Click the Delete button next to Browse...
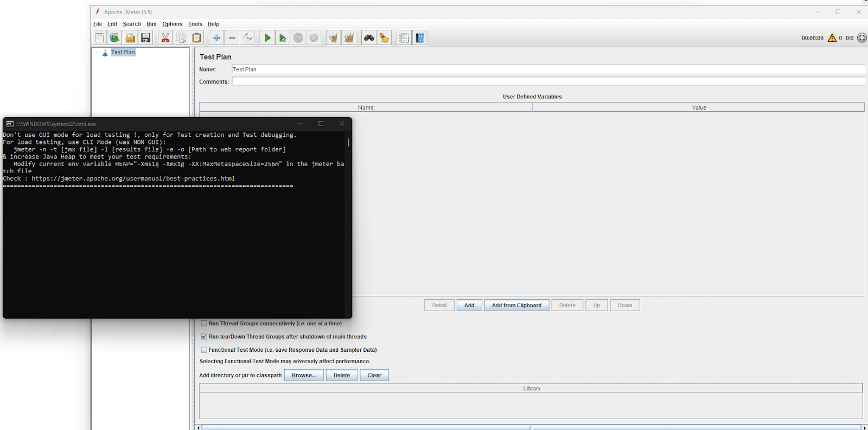 click(342, 375)
